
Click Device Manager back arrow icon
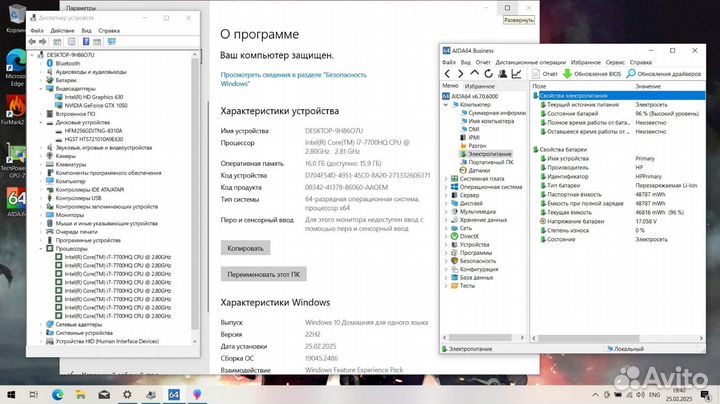[32, 42]
